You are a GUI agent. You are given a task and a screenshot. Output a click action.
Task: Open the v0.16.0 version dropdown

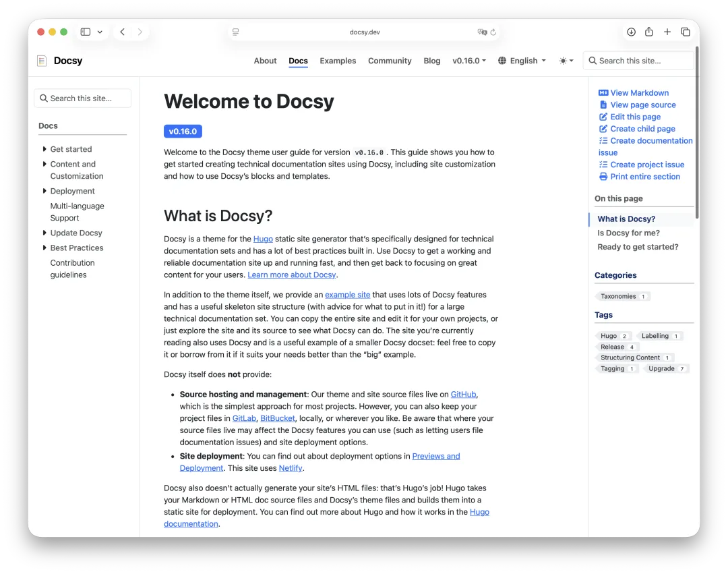(469, 61)
